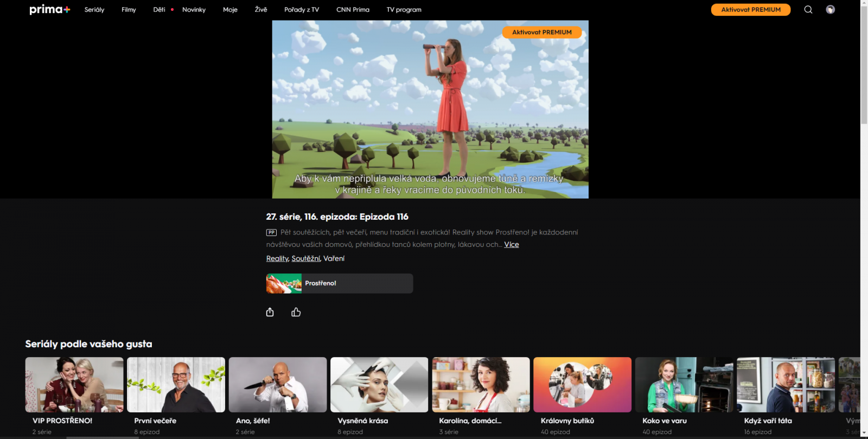This screenshot has height=439, width=868.
Task: Open the Reality genre link
Action: tap(277, 259)
